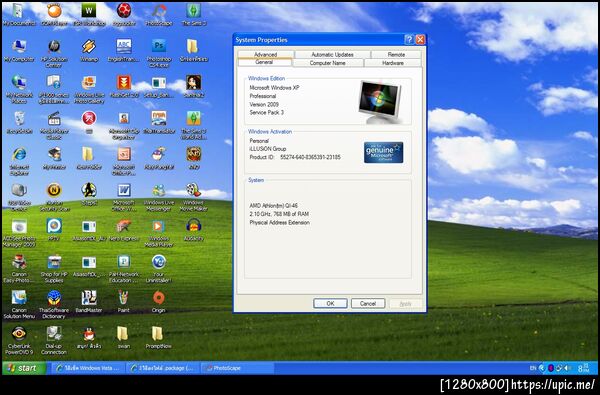
Task: Click the genuine Microsoft software badge
Action: point(383,152)
